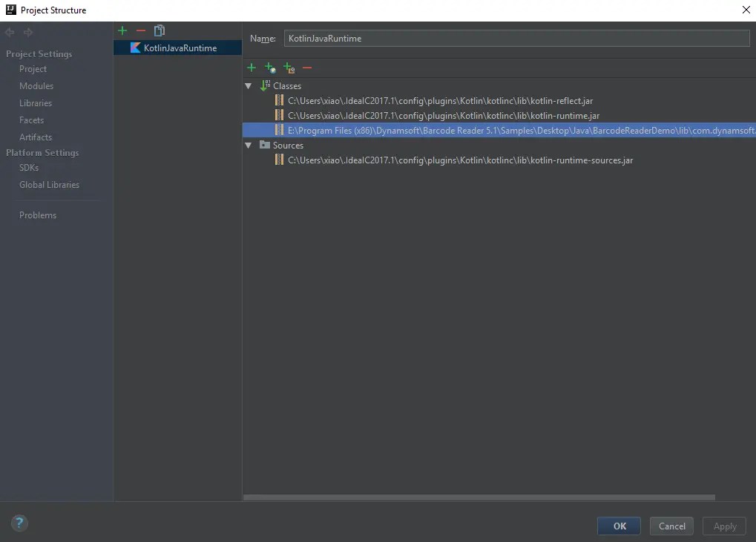Remove the selected library using minus icon
The image size is (756, 542).
140,30
